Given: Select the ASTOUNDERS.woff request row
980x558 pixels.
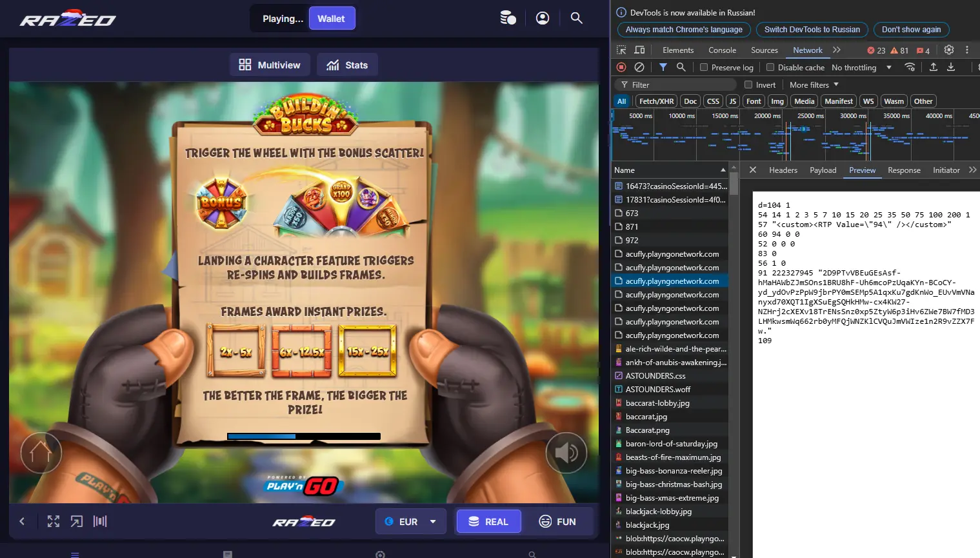Looking at the screenshot, I should pos(670,389).
